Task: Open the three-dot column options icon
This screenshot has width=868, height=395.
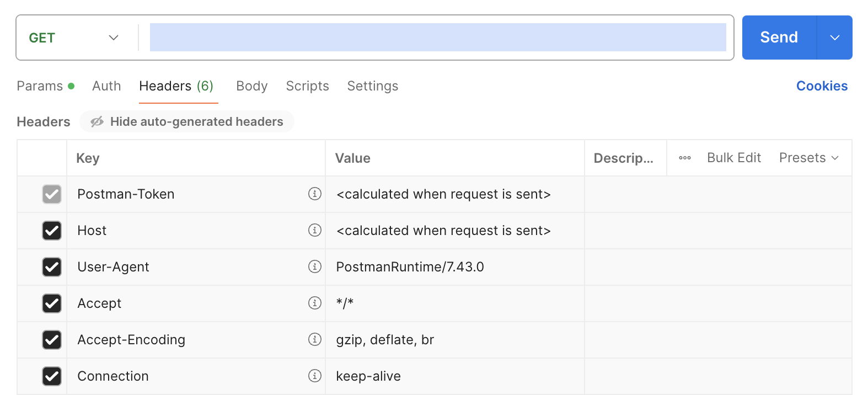Action: (685, 158)
